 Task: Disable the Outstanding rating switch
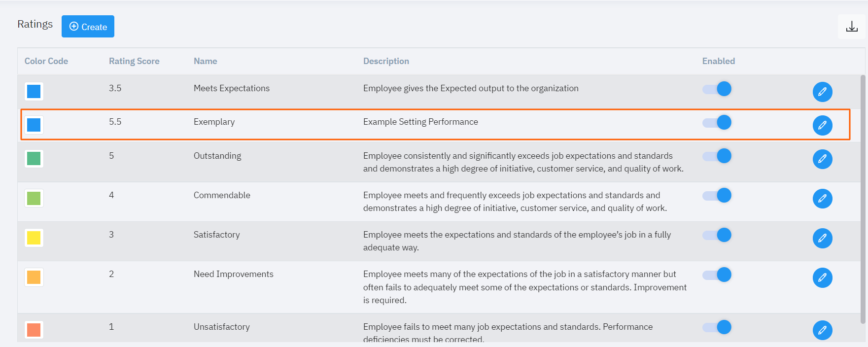pos(717,156)
